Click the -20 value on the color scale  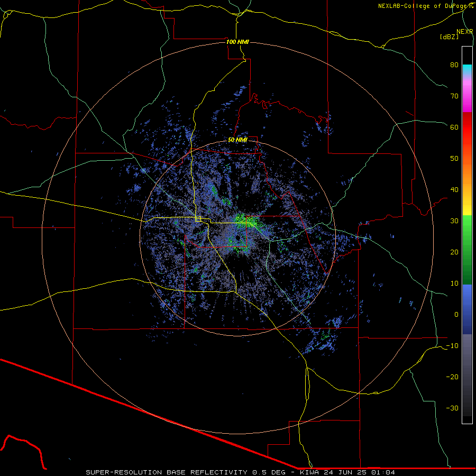(452, 377)
